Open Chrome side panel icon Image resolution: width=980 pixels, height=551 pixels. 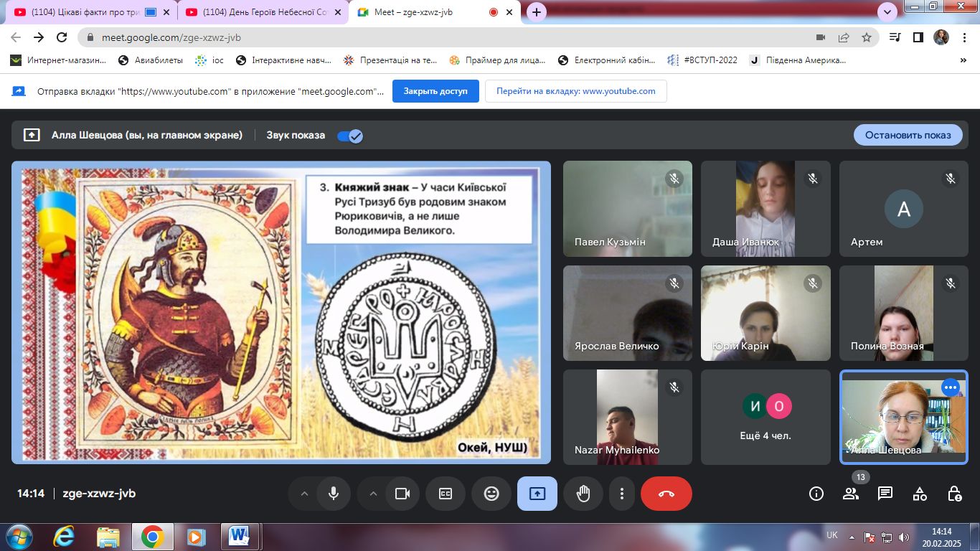[918, 37]
